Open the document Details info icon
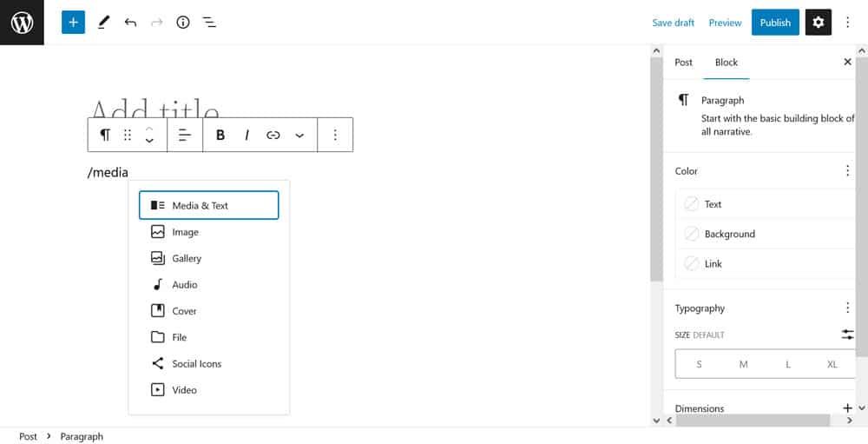Screen dimensions: 868x444 182,23
